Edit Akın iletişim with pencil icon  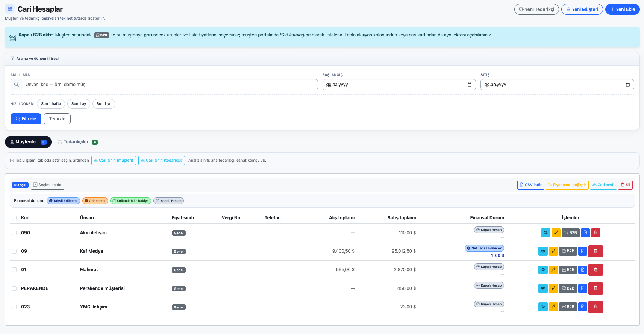click(556, 233)
